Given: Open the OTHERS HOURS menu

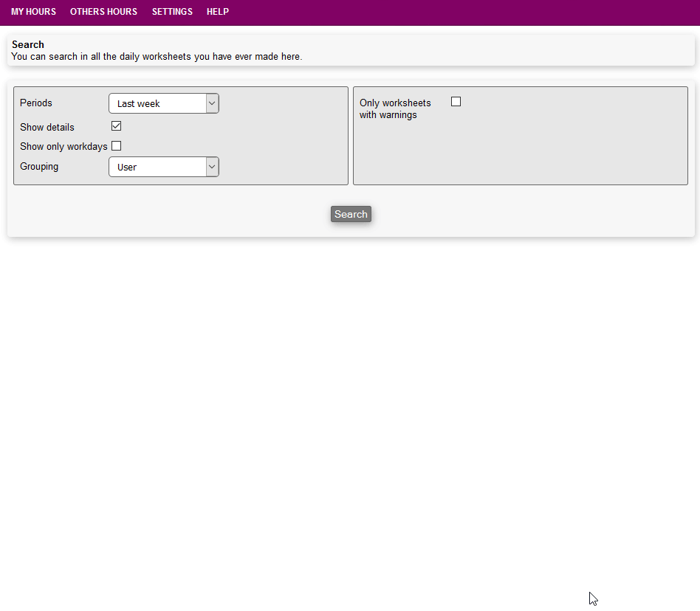Looking at the screenshot, I should pos(103,12).
